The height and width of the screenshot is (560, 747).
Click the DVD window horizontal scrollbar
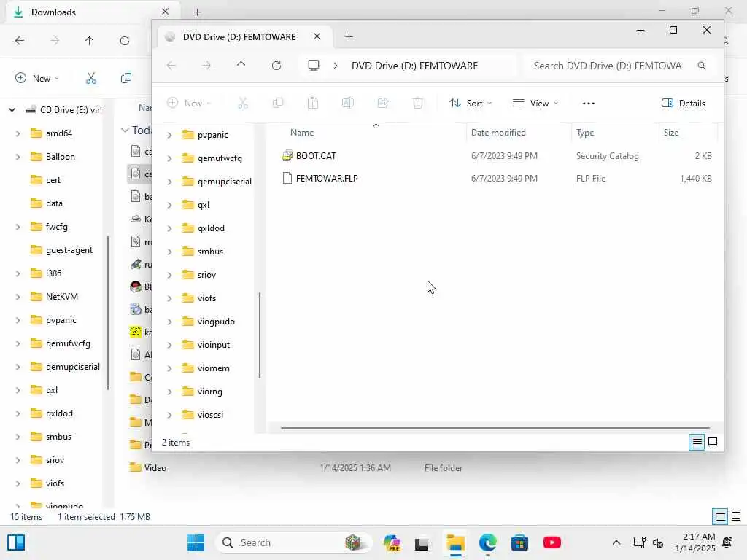coord(495,427)
